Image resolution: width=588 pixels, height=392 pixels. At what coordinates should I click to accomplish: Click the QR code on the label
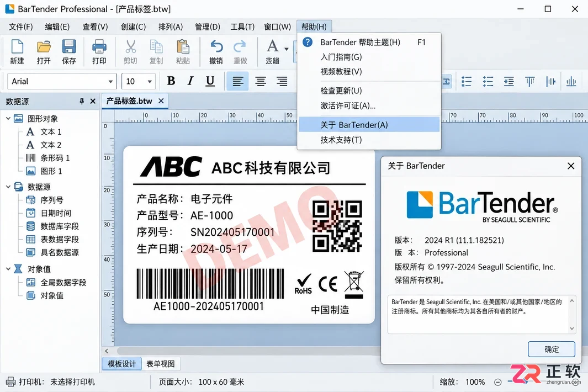click(x=337, y=226)
